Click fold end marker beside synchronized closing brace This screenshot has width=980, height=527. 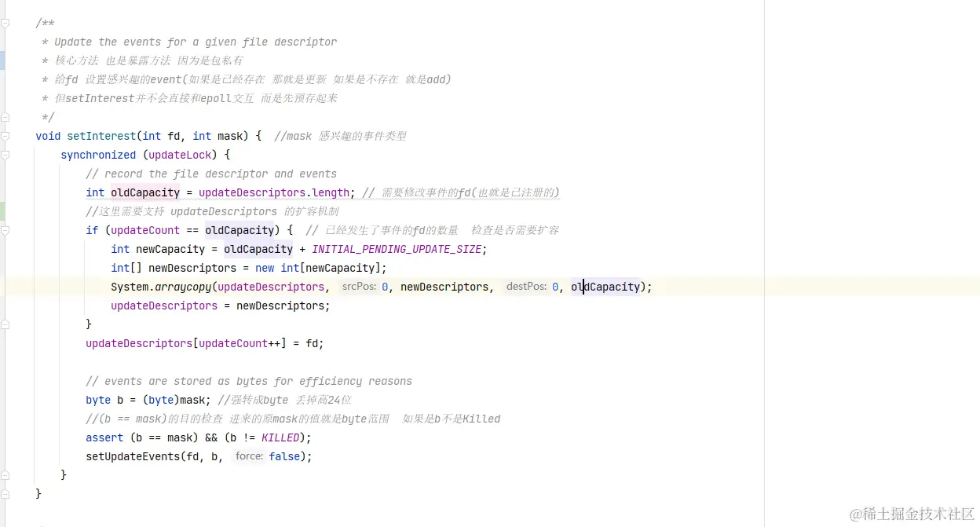(x=5, y=475)
